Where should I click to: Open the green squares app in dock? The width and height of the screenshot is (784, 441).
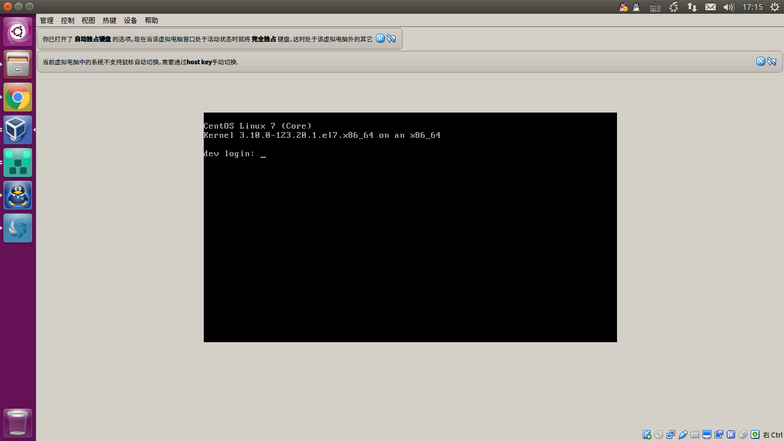18,162
